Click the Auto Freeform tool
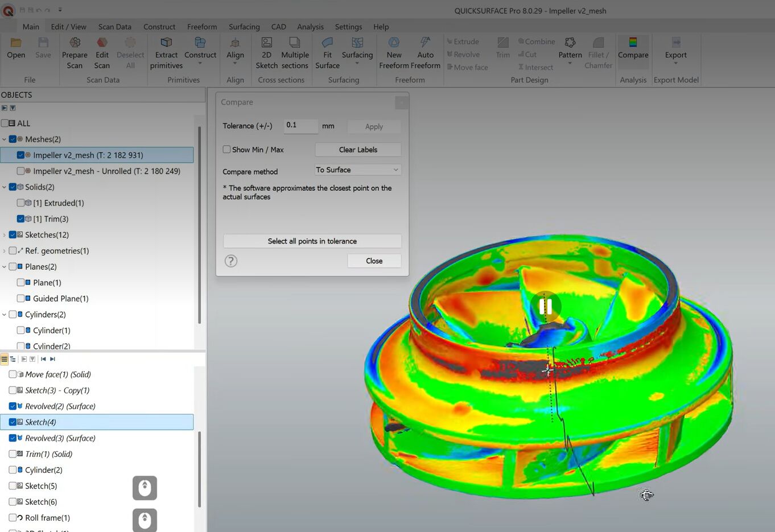The image size is (775, 532). click(x=426, y=53)
